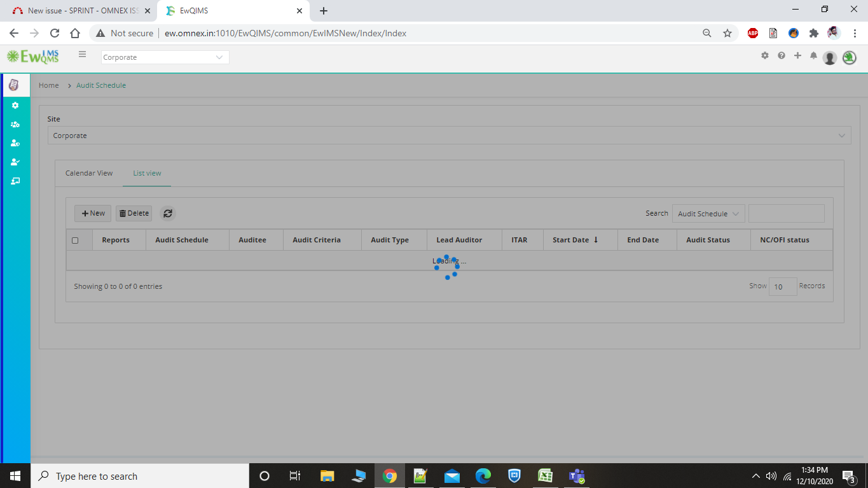Click the Delete button

pos(134,213)
